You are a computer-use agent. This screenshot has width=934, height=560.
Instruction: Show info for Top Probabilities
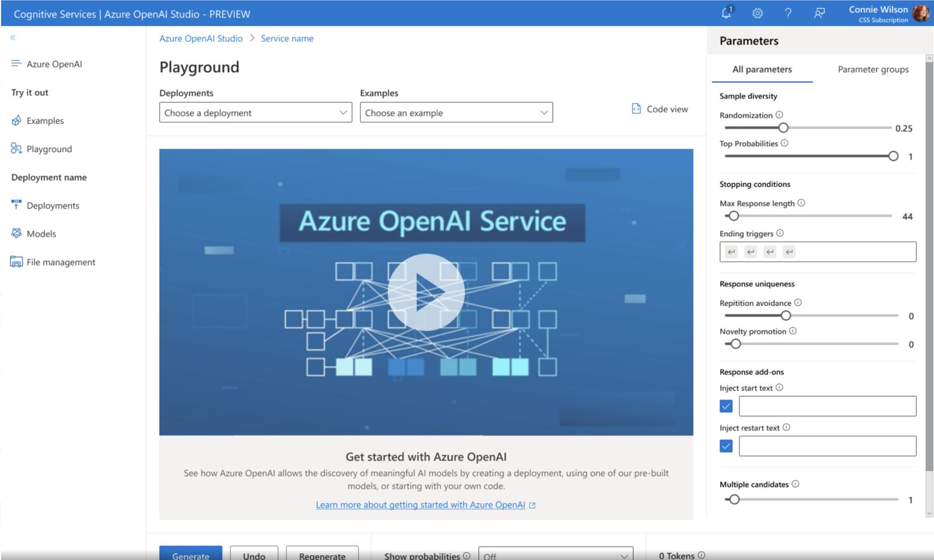coord(785,143)
